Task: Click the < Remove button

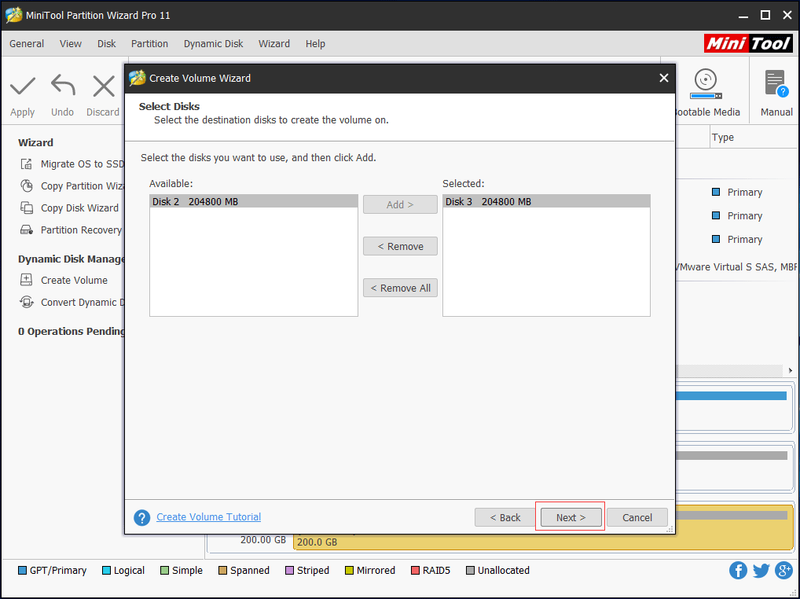Action: pyautogui.click(x=400, y=246)
